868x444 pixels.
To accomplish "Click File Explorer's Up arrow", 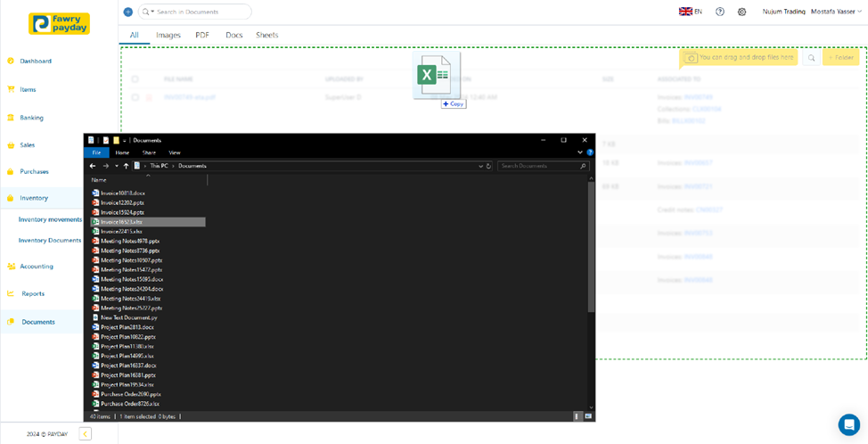I will click(x=127, y=166).
